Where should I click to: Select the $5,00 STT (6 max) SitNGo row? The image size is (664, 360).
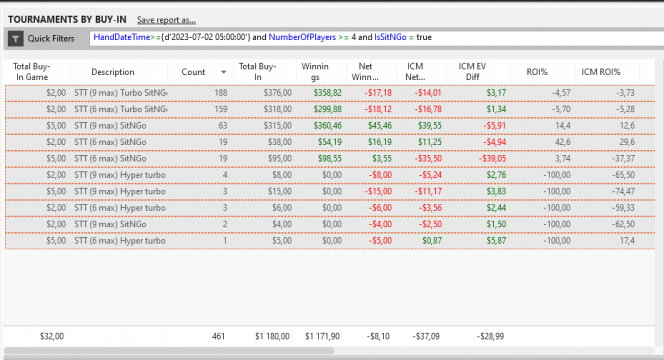330,158
